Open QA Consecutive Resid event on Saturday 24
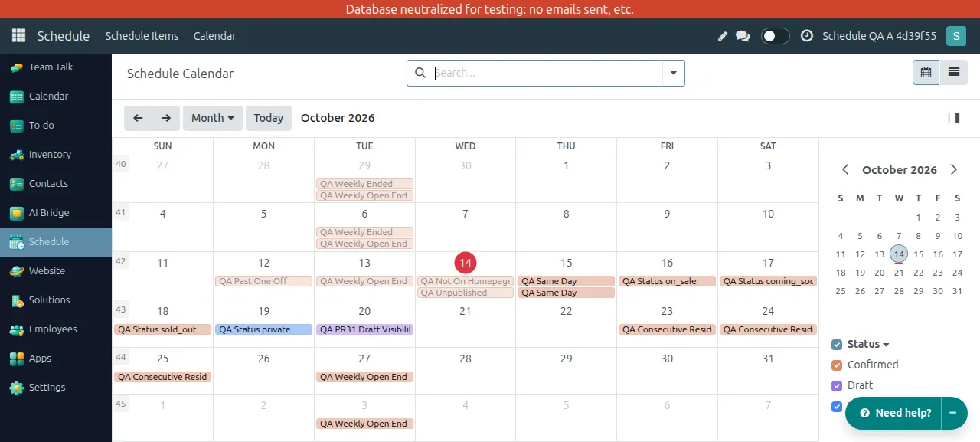Screen dimensions: 980x442 (x=768, y=329)
